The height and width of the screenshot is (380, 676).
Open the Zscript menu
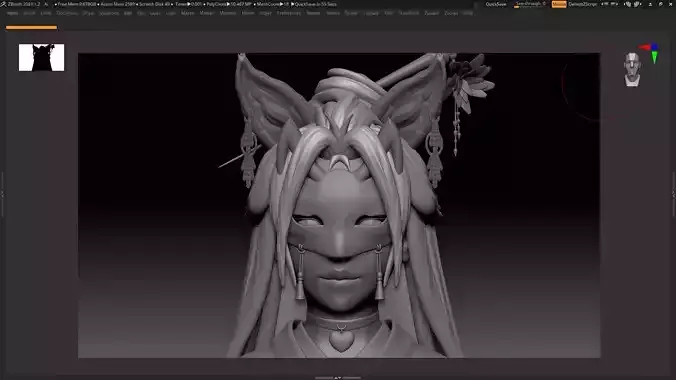tap(451, 13)
